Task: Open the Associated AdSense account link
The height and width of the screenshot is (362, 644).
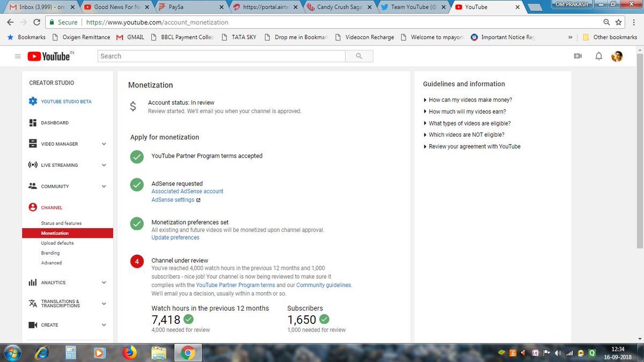Action: [x=187, y=191]
